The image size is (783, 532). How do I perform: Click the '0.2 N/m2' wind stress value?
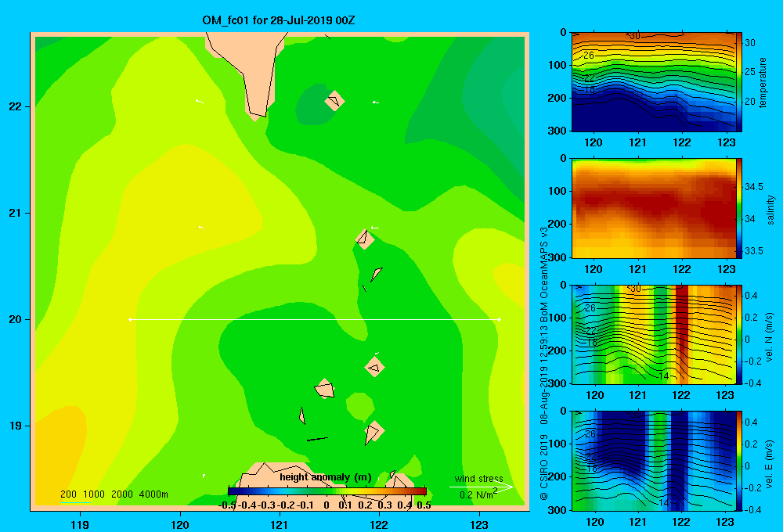coord(478,494)
